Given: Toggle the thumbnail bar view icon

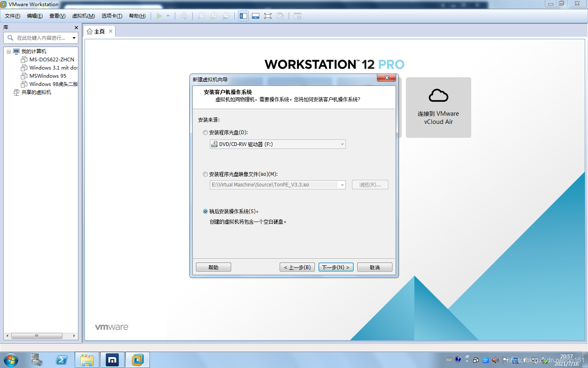Looking at the screenshot, I should click(x=256, y=16).
